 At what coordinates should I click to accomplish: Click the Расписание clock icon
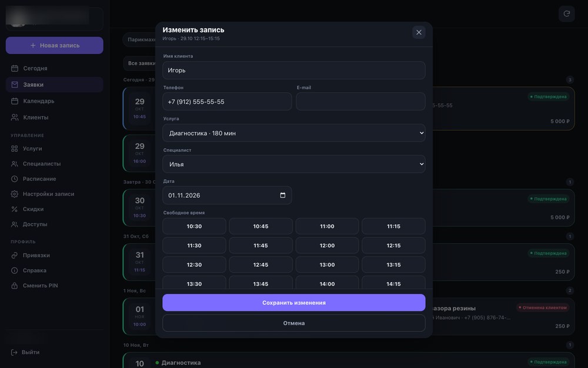tap(14, 179)
